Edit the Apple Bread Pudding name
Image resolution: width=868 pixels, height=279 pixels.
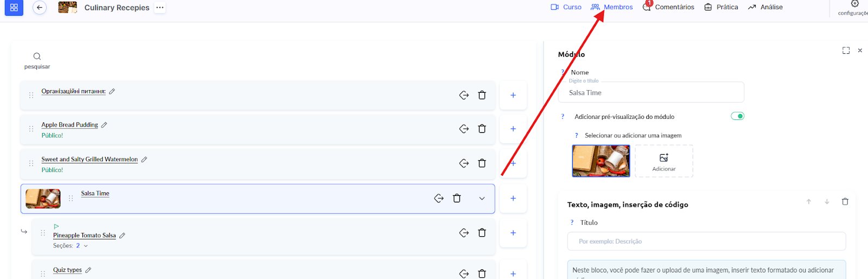104,125
